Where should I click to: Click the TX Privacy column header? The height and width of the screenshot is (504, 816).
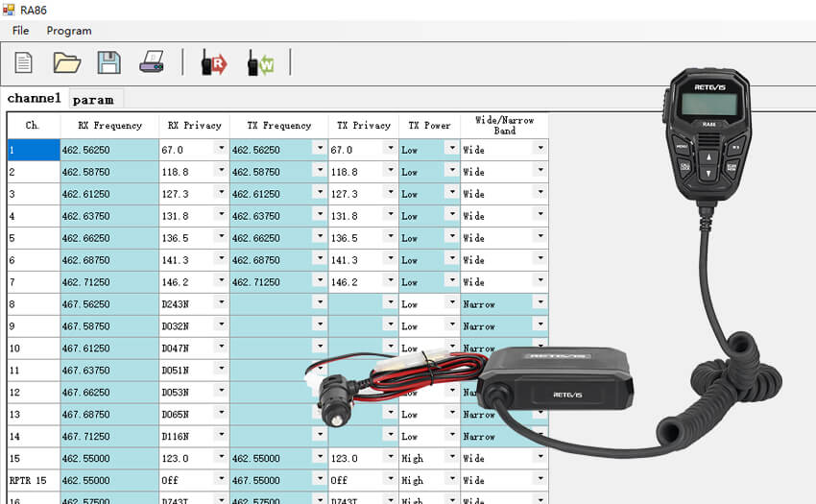pos(363,126)
